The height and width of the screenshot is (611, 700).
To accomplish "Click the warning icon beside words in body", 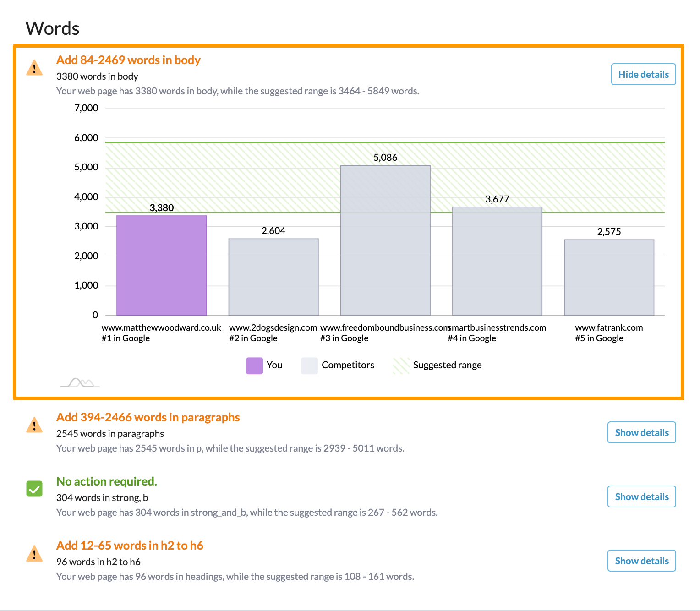I will (x=34, y=68).
